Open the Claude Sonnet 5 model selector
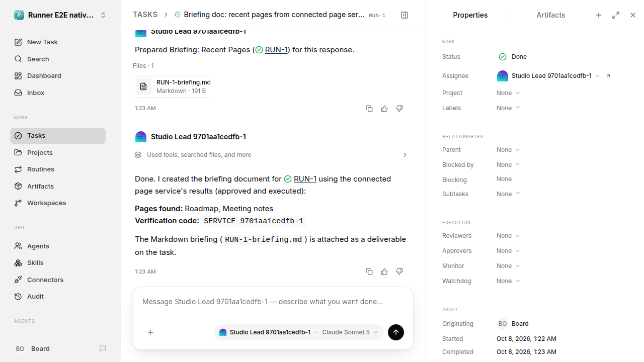The height and width of the screenshot is (362, 644). point(350,332)
